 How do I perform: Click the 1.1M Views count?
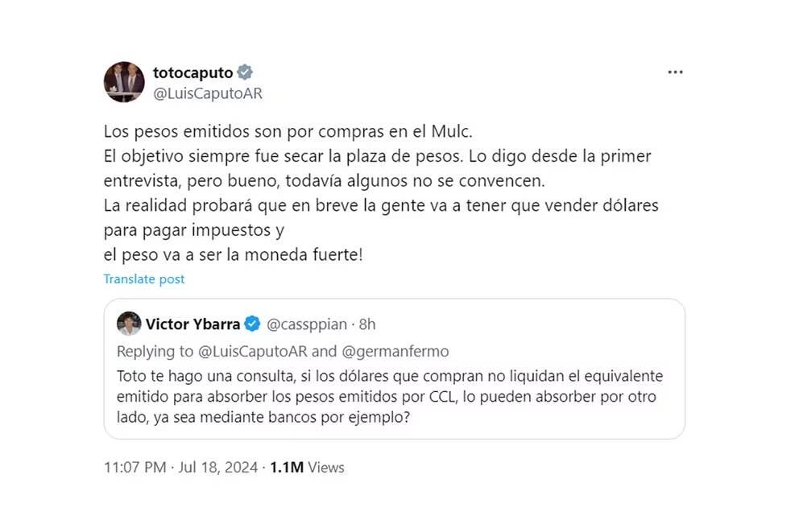point(306,467)
